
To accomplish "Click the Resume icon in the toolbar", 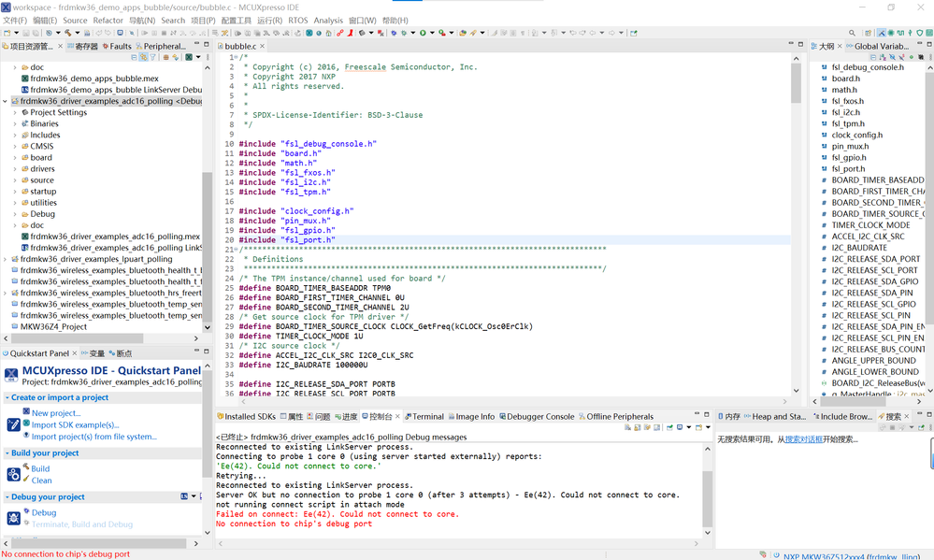I will click(145, 33).
